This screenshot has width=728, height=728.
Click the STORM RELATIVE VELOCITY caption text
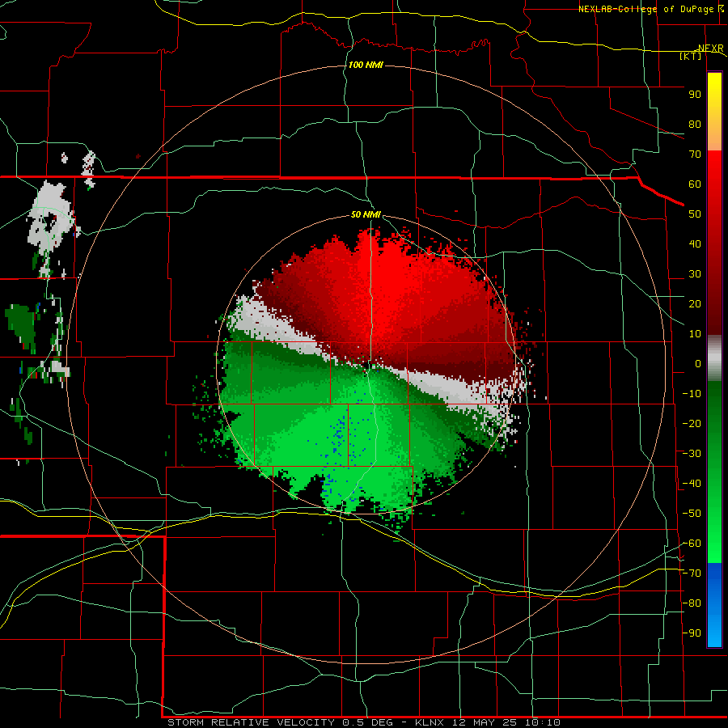pos(251,722)
